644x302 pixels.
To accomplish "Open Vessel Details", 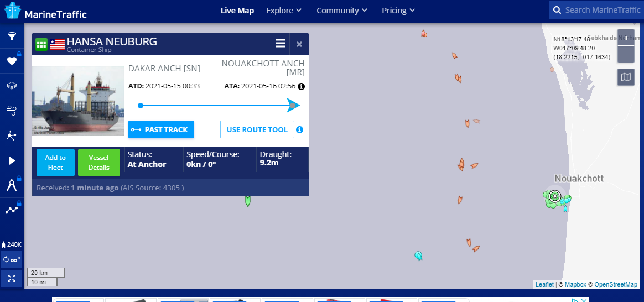I will (99, 163).
